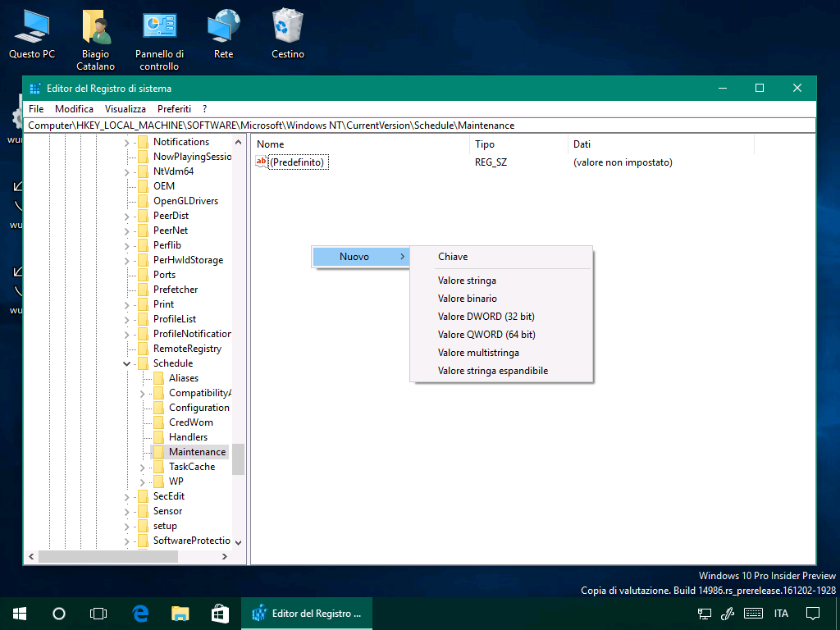Image resolution: width=840 pixels, height=630 pixels.
Task: Click the tree scrollbar down arrow
Action: pos(239,542)
